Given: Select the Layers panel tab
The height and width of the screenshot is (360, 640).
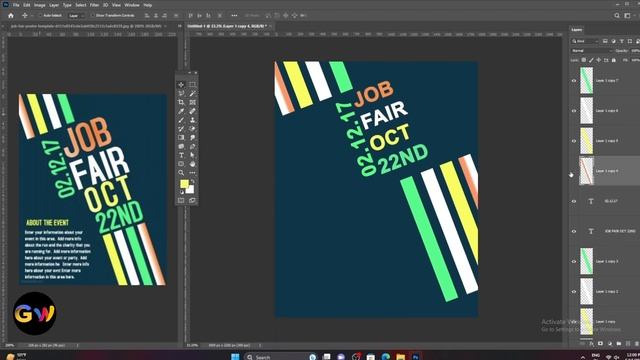Looking at the screenshot, I should coord(577,30).
